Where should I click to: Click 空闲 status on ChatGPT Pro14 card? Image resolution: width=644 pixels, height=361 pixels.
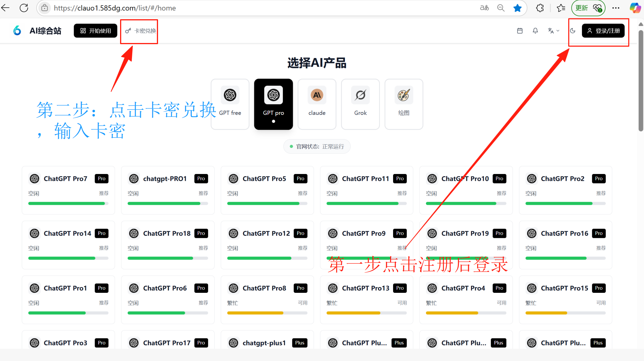[34, 248]
